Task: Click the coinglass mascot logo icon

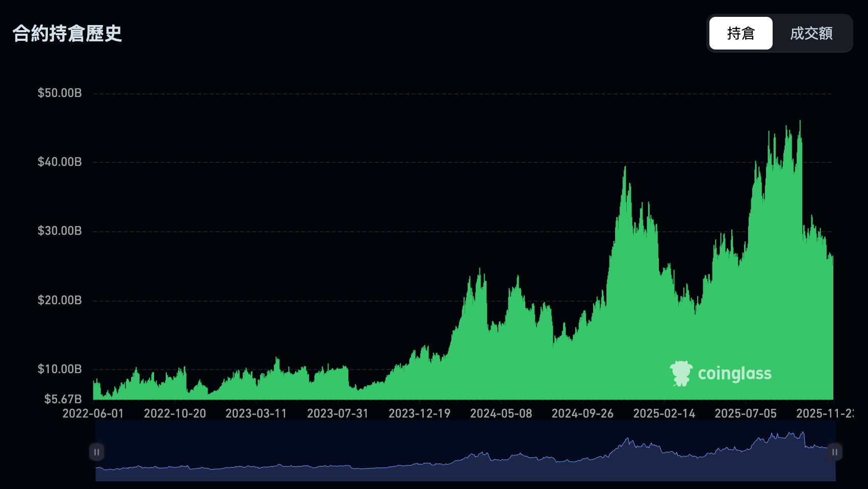Action: coord(681,373)
